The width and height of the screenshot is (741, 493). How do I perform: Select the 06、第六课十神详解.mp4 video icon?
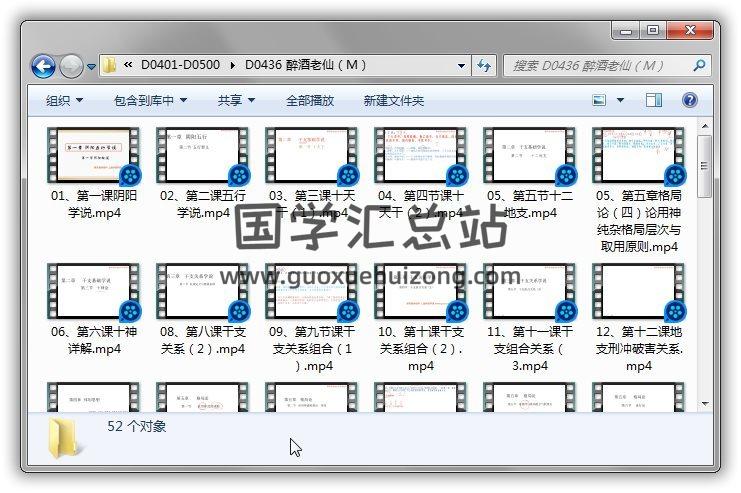(x=94, y=292)
